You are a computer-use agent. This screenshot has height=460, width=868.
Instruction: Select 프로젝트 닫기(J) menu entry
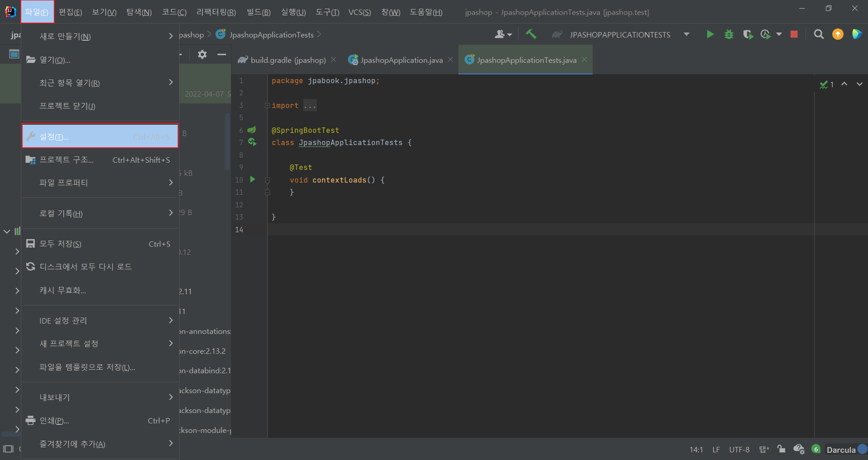tap(100, 106)
